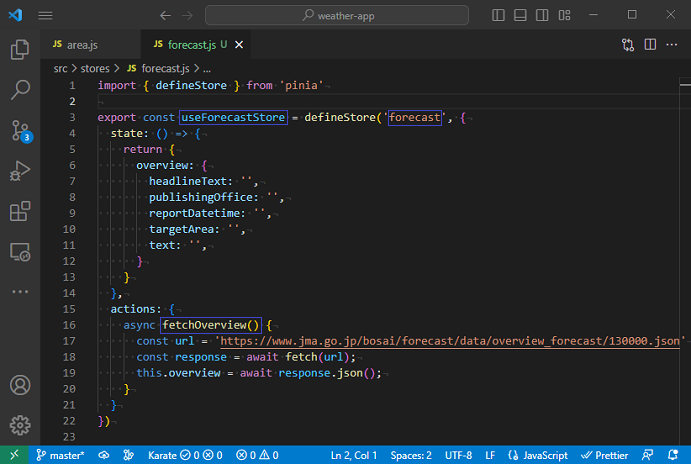Change end of line sequence LF
The width and height of the screenshot is (691, 464).
[490, 455]
